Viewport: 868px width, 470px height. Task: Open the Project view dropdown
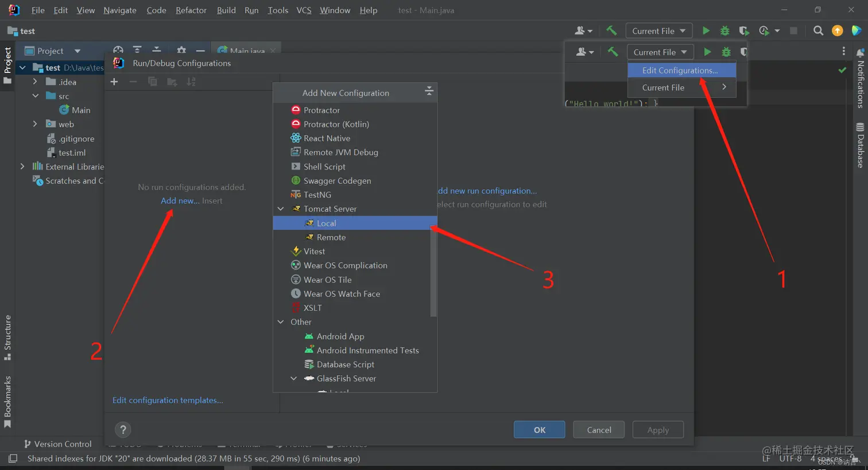[53, 51]
